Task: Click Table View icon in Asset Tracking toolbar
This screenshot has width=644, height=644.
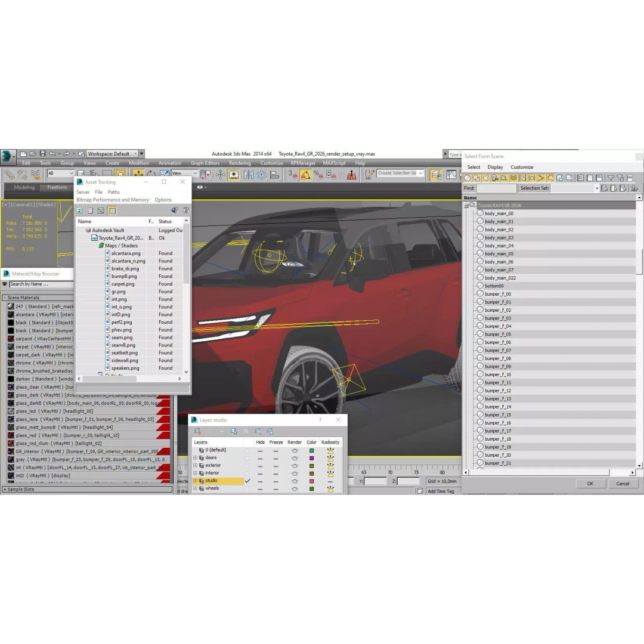Action: click(112, 210)
